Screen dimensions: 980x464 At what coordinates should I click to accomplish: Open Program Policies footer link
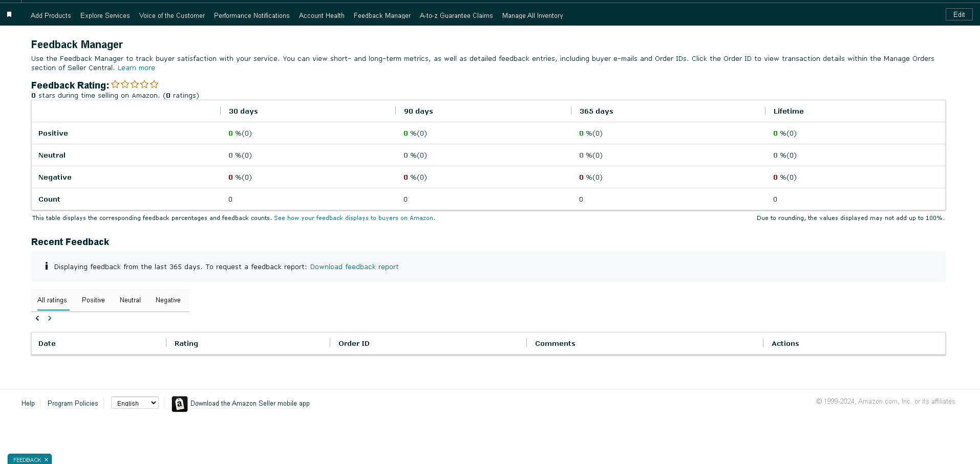73,403
